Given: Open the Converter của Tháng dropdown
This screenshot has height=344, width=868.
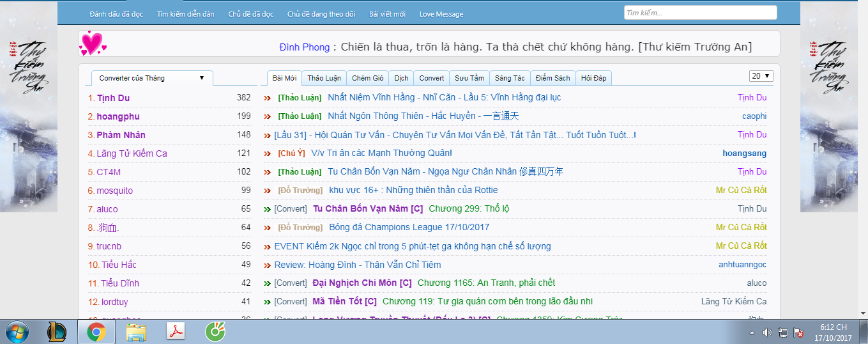Looking at the screenshot, I should [151, 78].
